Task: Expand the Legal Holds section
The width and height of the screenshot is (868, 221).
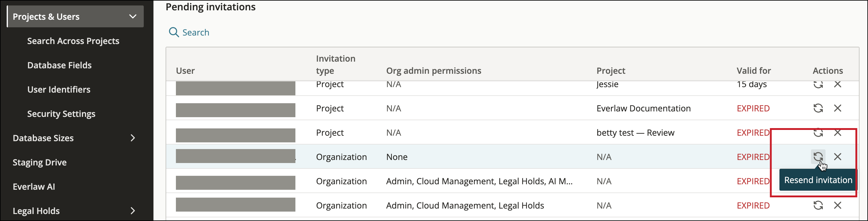Action: (x=133, y=211)
